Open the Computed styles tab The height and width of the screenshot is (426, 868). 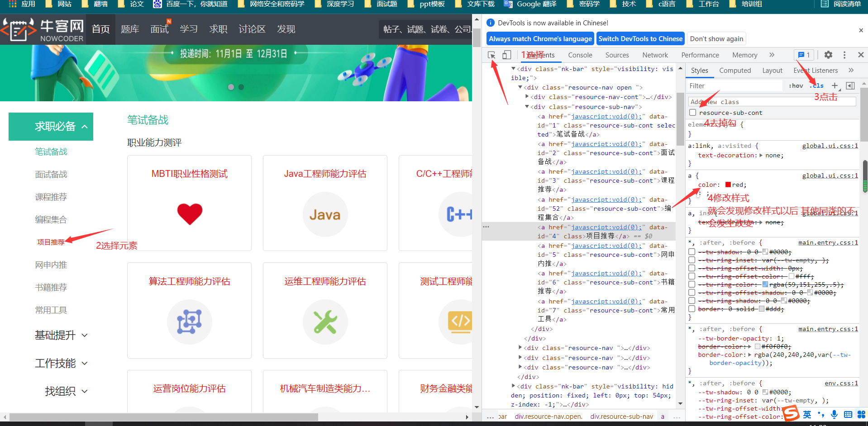[735, 71]
